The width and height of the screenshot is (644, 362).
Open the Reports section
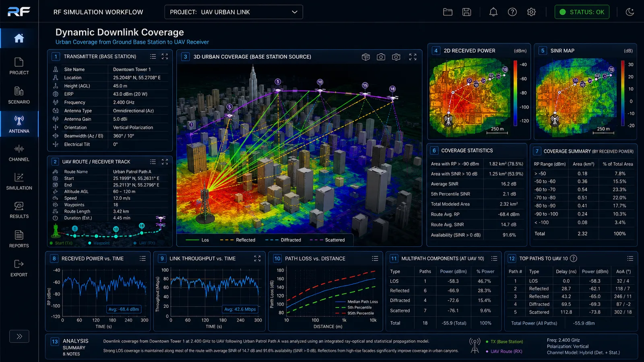click(19, 239)
